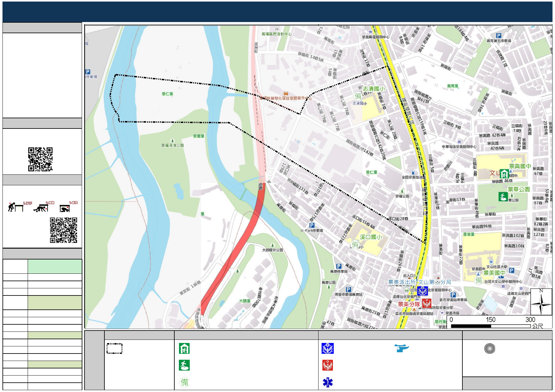Click the first earthquake drill pictogram (趴下)
Screen dimensions: 555x392
tap(16, 207)
